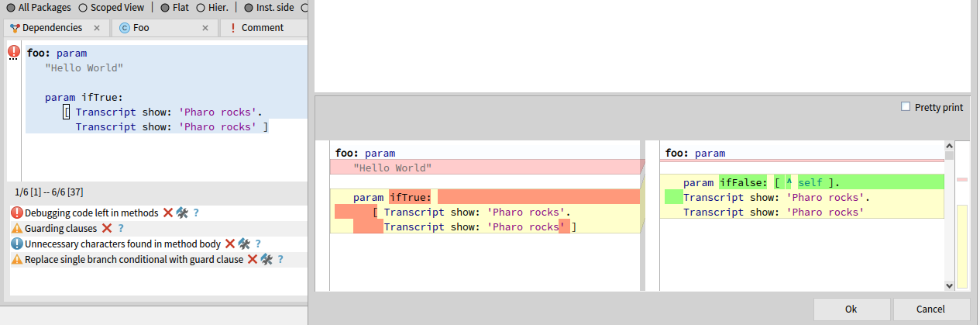Image resolution: width=980 pixels, height=325 pixels.
Task: Select the Inst. side radio button
Action: coord(248,8)
